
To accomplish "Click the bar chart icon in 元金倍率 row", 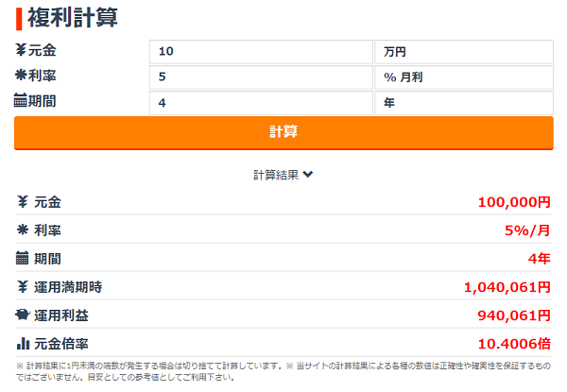I will 23,343.
